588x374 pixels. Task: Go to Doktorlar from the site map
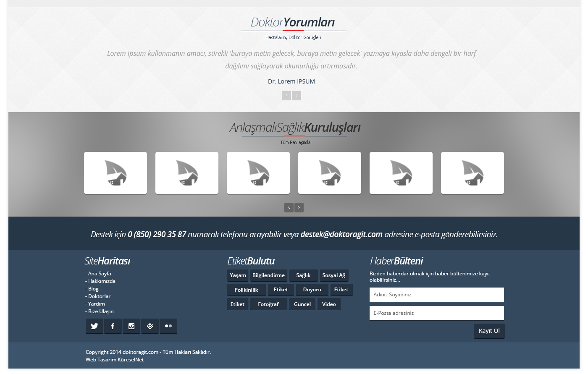[99, 296]
